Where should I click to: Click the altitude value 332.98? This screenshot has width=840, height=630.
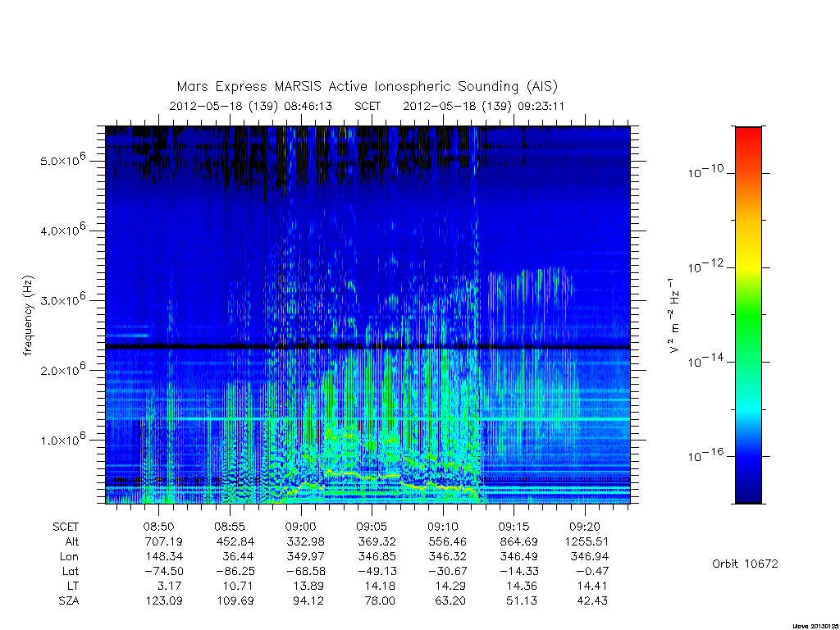(306, 541)
